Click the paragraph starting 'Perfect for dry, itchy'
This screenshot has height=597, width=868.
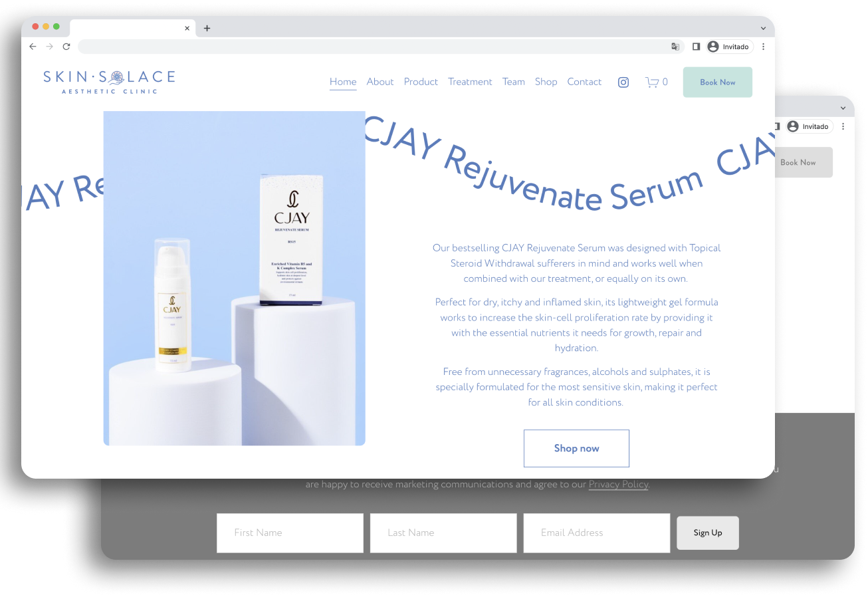click(x=576, y=325)
